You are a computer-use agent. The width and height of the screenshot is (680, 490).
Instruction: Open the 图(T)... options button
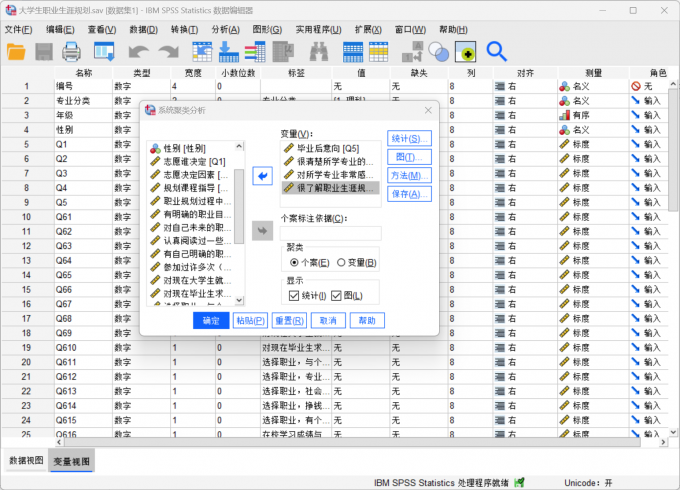point(409,157)
